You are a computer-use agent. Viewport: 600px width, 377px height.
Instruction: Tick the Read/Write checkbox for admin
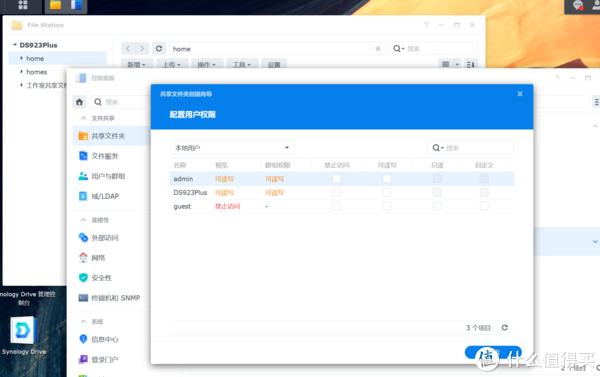pyautogui.click(x=387, y=178)
